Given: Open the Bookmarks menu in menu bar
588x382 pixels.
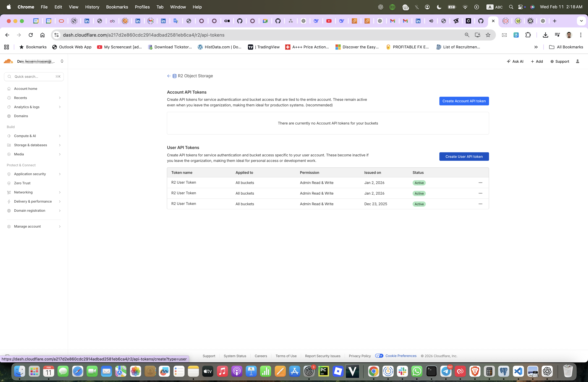Looking at the screenshot, I should [117, 7].
